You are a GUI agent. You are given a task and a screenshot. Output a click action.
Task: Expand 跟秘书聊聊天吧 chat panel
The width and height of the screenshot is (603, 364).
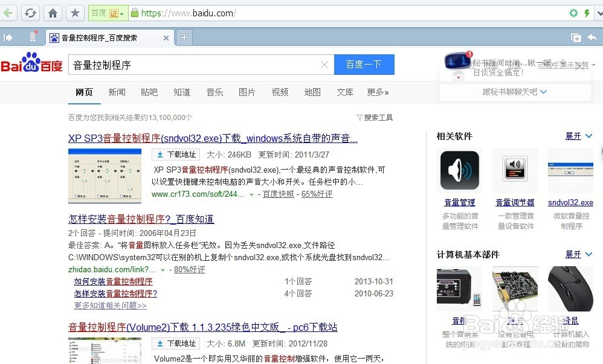click(x=515, y=92)
